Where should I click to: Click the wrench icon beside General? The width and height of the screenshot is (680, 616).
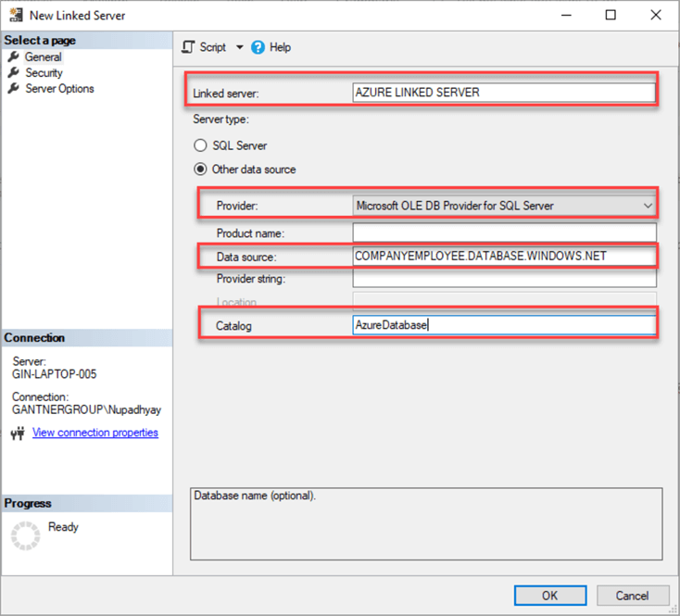click(14, 57)
